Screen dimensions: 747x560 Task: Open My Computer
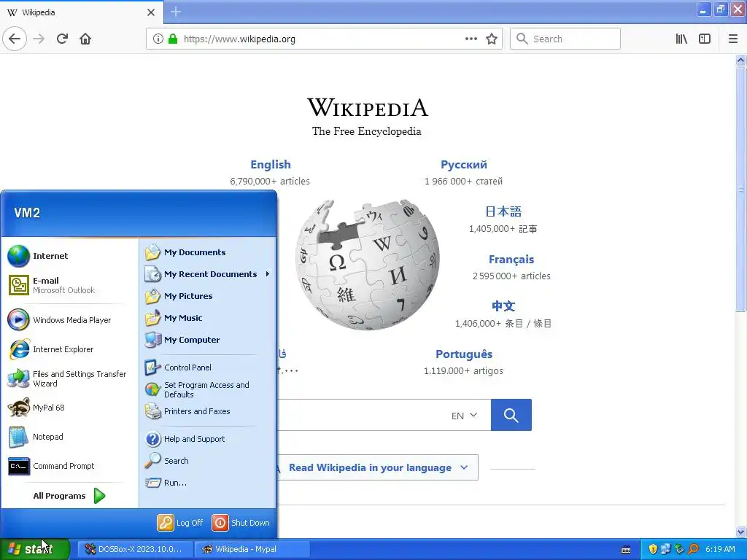208,340
